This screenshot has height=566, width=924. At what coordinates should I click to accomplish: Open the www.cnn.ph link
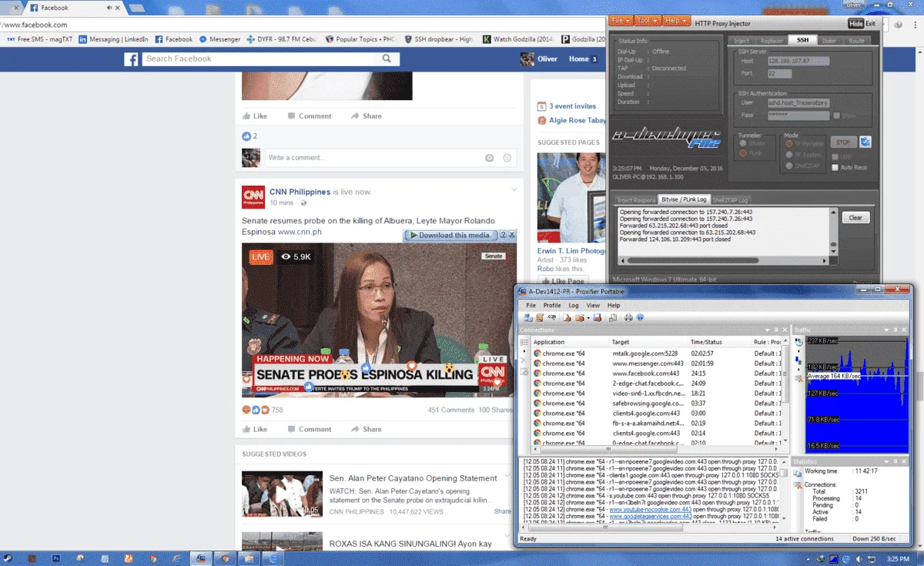point(300,232)
